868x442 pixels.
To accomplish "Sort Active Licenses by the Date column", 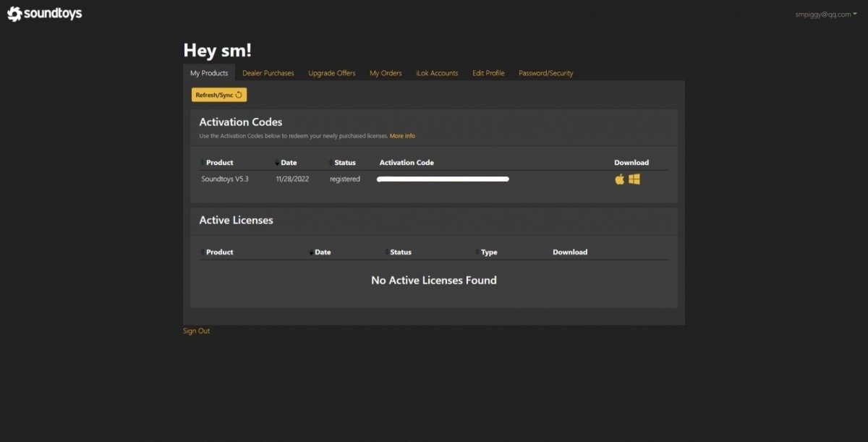I will (322, 252).
